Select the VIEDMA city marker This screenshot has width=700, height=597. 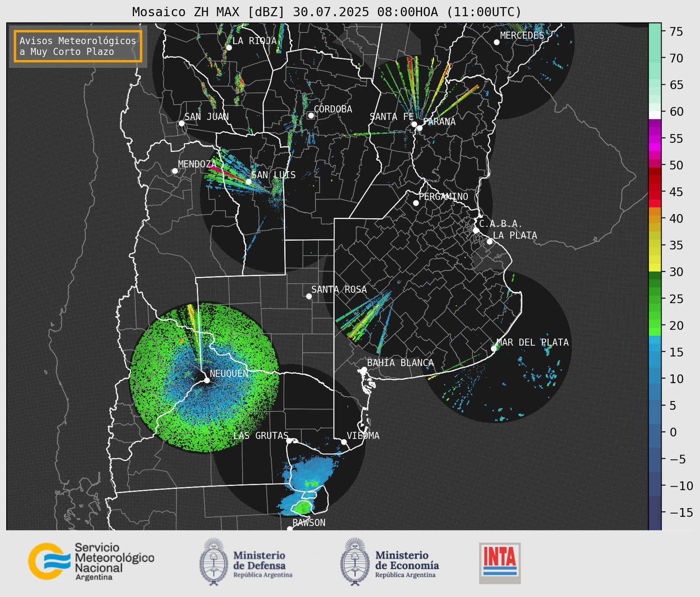(x=344, y=442)
